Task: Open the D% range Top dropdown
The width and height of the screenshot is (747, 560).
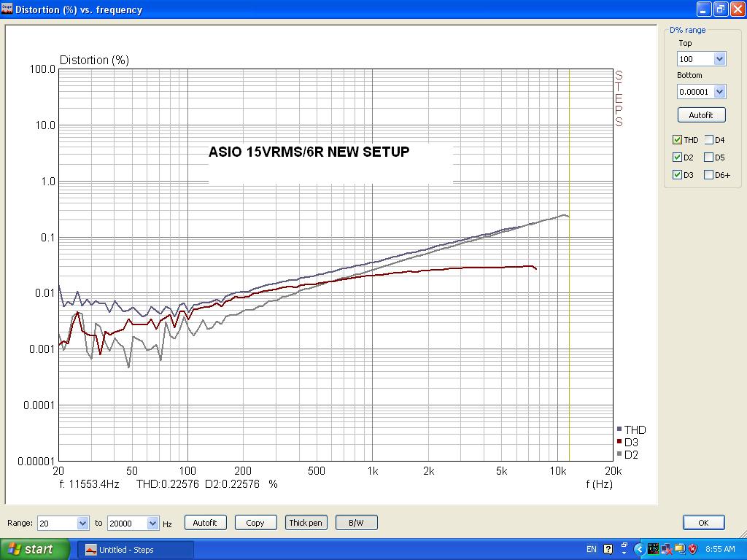Action: [x=719, y=59]
